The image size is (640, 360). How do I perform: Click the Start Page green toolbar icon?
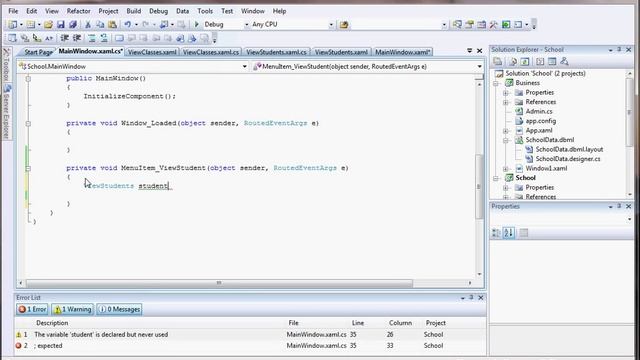(x=506, y=25)
